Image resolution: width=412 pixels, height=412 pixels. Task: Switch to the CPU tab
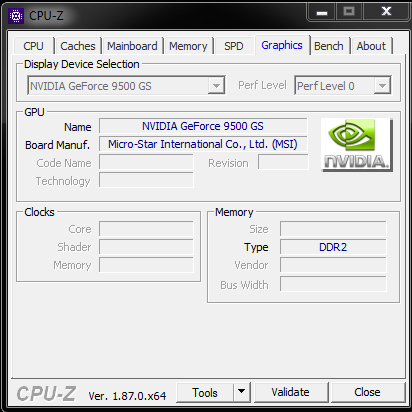tap(33, 46)
